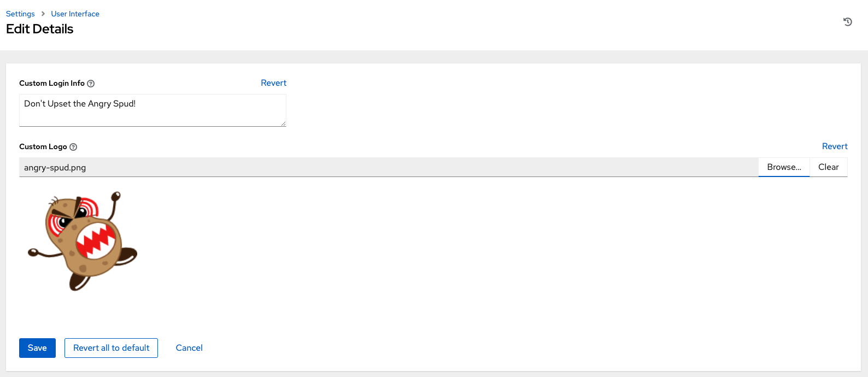868x377 pixels.
Task: Click Browse to choose a logo file
Action: 783,167
